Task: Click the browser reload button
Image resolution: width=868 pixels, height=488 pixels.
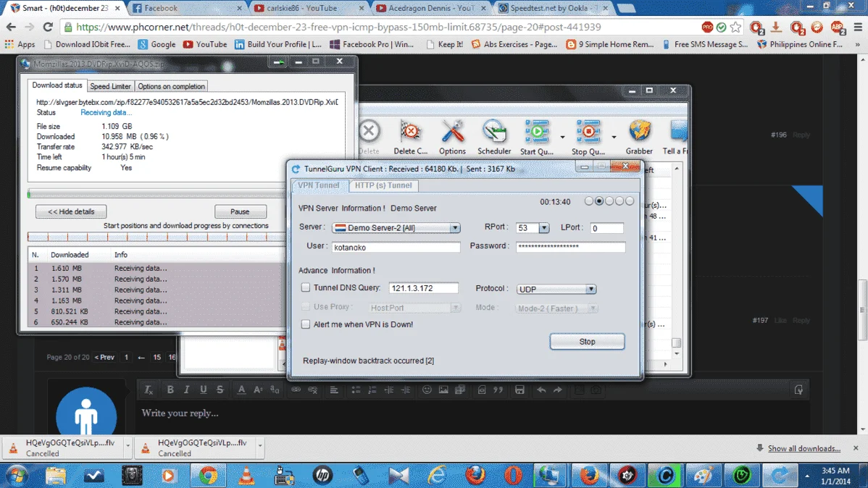Action: [48, 27]
